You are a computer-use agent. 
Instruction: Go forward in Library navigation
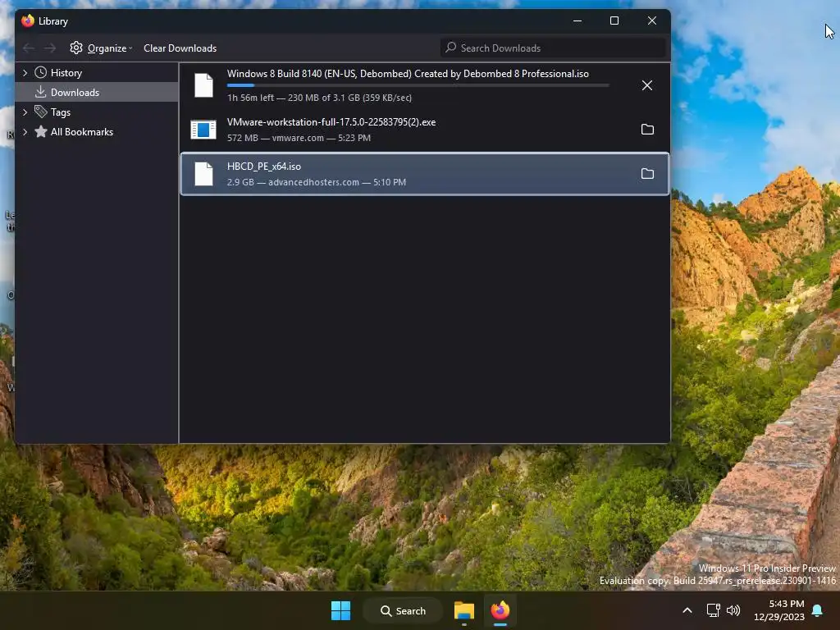(50, 48)
